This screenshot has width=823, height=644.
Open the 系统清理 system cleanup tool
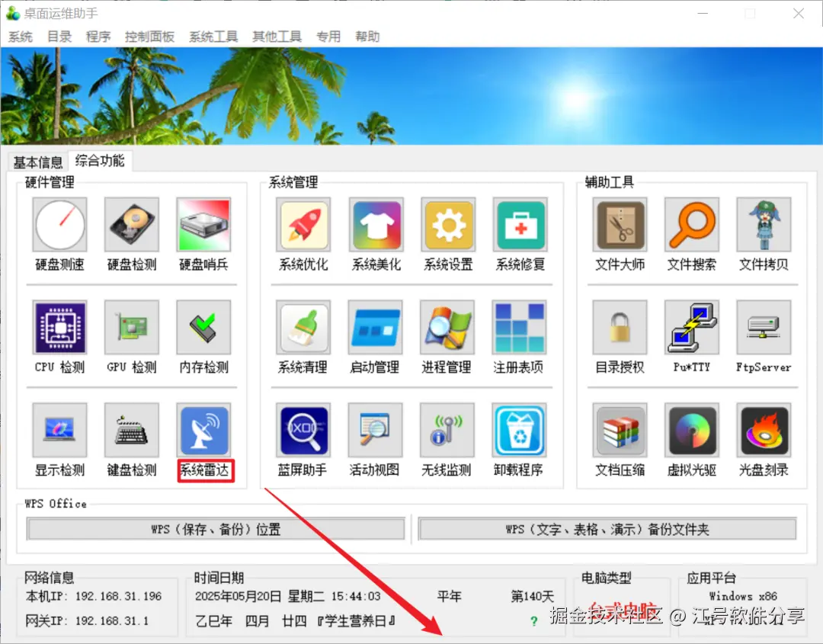(303, 328)
